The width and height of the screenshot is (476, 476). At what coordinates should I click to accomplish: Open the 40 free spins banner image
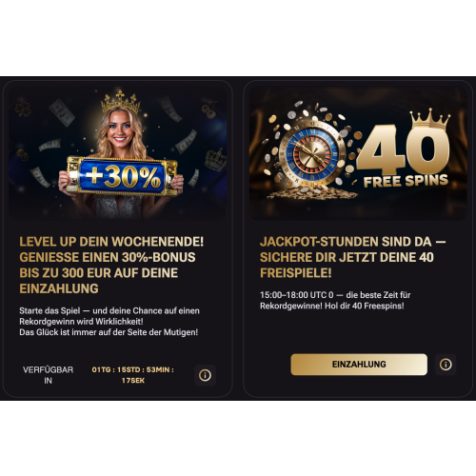click(358, 153)
